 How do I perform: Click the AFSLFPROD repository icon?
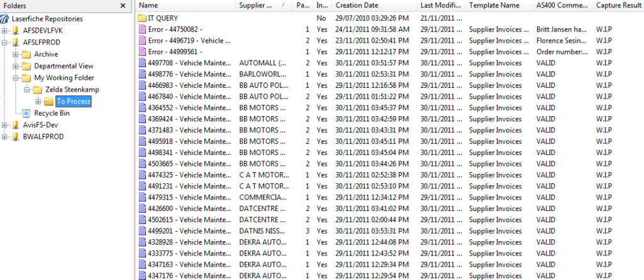coord(16,42)
